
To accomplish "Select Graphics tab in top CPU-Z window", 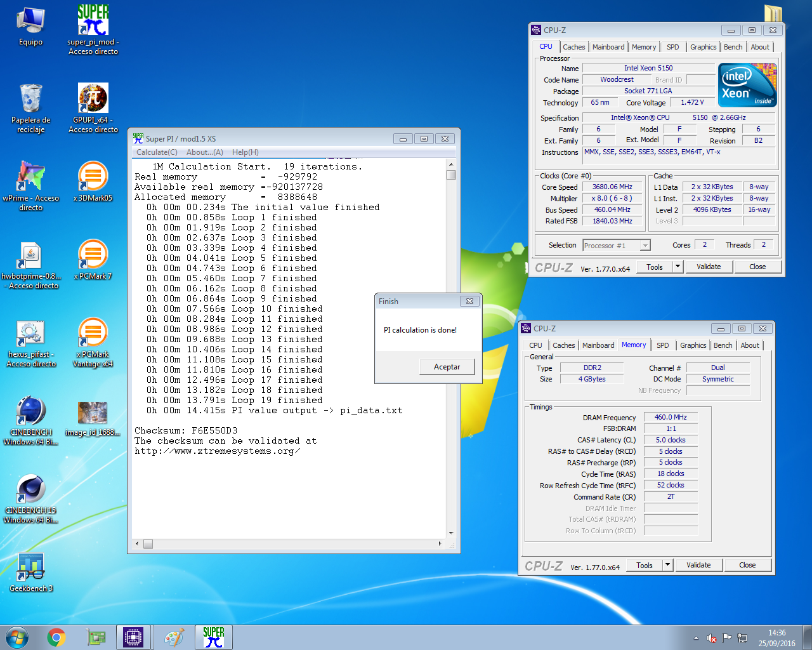I will coord(703,47).
